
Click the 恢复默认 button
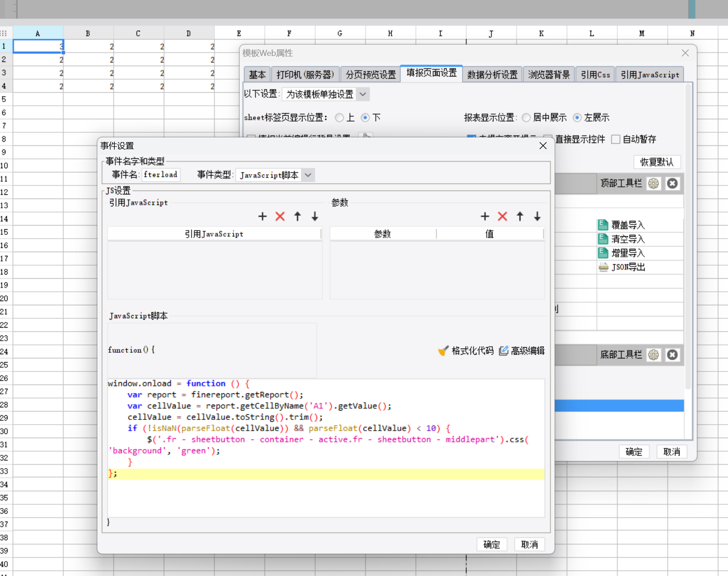pyautogui.click(x=657, y=162)
